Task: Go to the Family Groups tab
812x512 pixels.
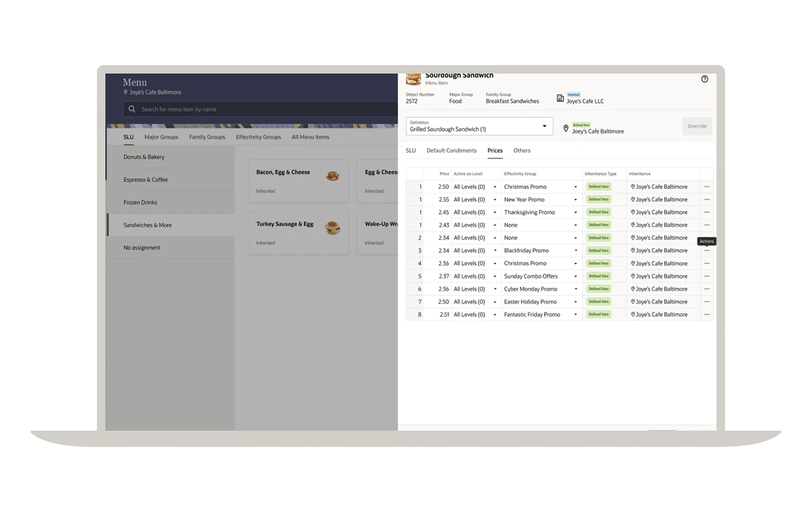Action: point(207,137)
